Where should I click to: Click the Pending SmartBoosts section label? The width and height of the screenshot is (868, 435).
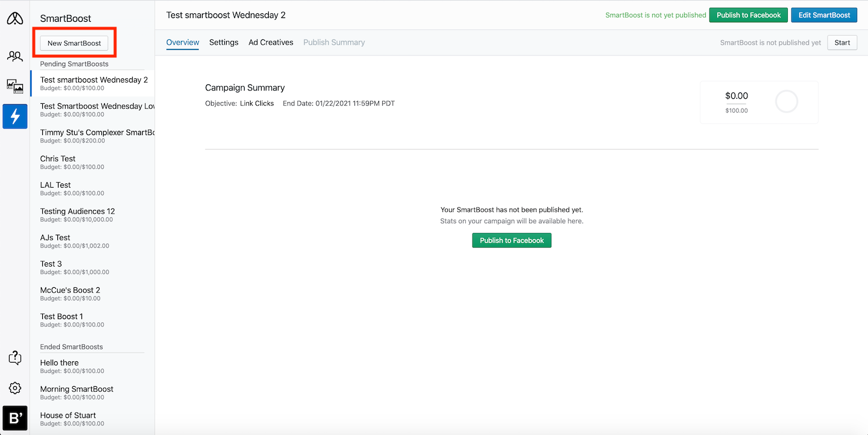pos(74,64)
